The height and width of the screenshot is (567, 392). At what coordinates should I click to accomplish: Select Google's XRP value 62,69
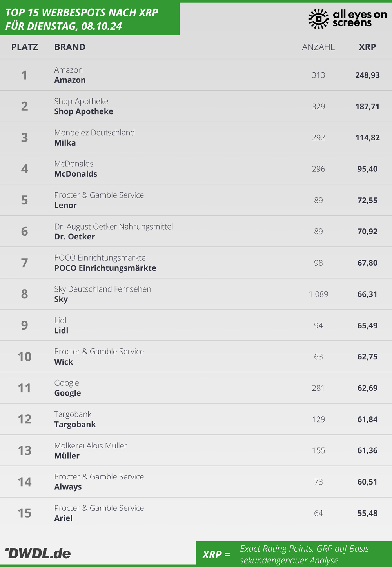click(x=367, y=388)
